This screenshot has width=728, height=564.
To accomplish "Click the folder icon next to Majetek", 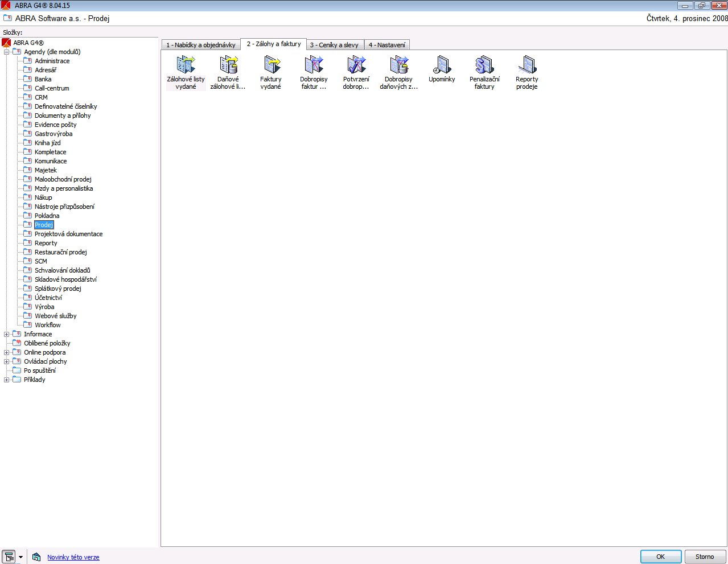I will pyautogui.click(x=27, y=170).
